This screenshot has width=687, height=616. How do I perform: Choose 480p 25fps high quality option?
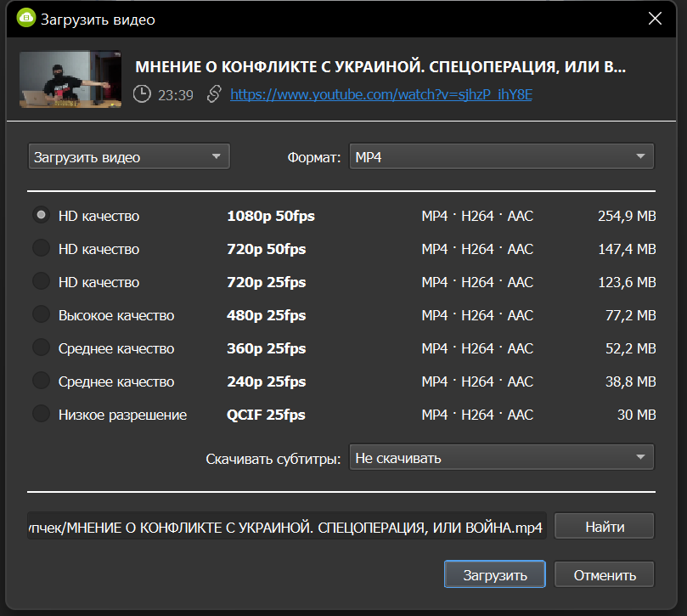tap(40, 315)
